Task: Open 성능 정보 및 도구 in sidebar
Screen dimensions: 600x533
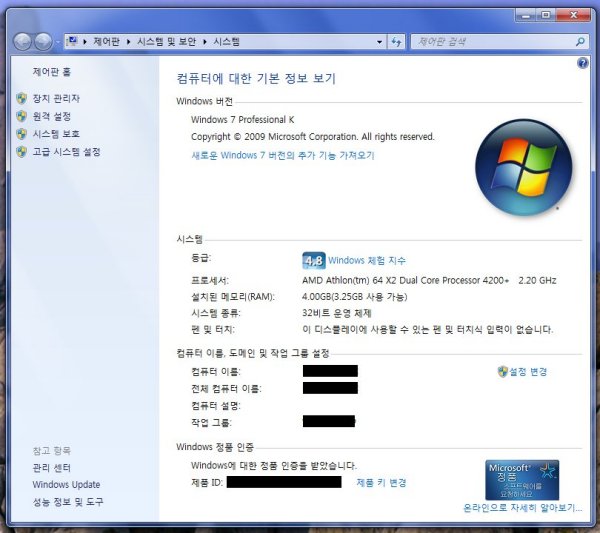Action: coord(68,502)
